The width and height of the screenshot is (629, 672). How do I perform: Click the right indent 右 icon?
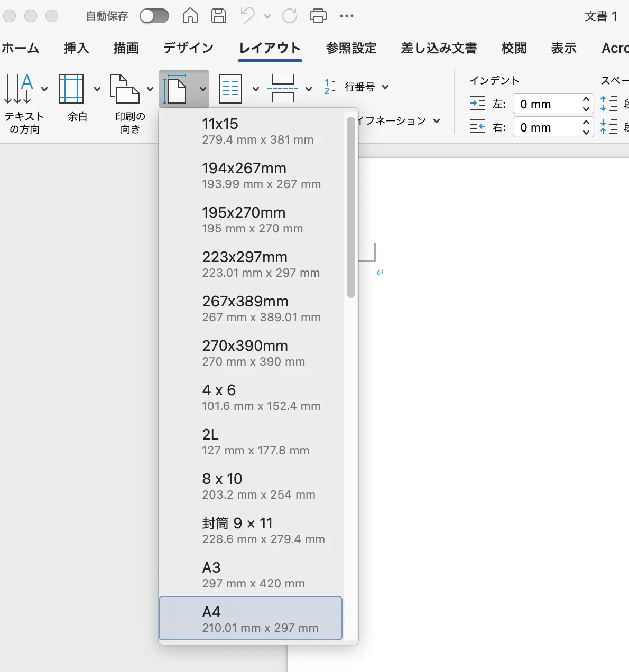coord(478,127)
